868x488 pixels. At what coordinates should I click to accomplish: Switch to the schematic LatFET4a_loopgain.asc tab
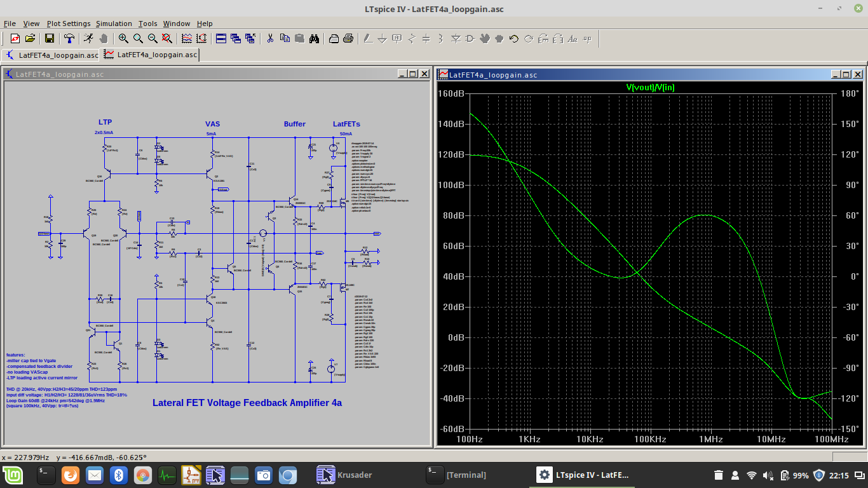(x=51, y=55)
